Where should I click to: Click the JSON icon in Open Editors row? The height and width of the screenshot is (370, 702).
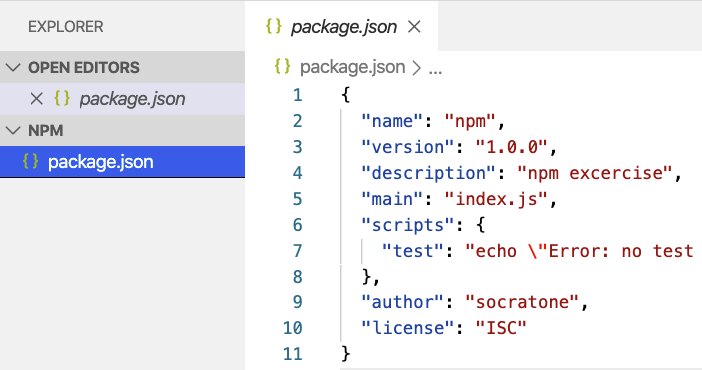click(62, 98)
